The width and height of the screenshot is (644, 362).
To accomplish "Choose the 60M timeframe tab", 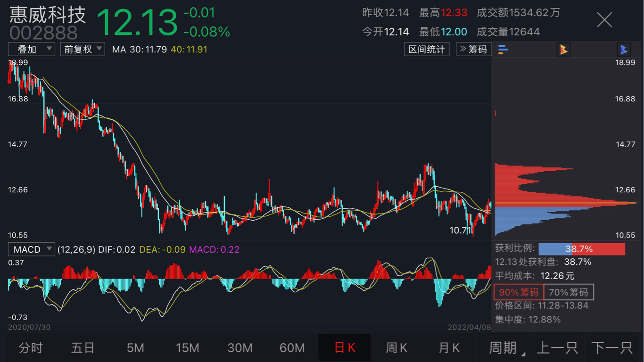I will (292, 348).
